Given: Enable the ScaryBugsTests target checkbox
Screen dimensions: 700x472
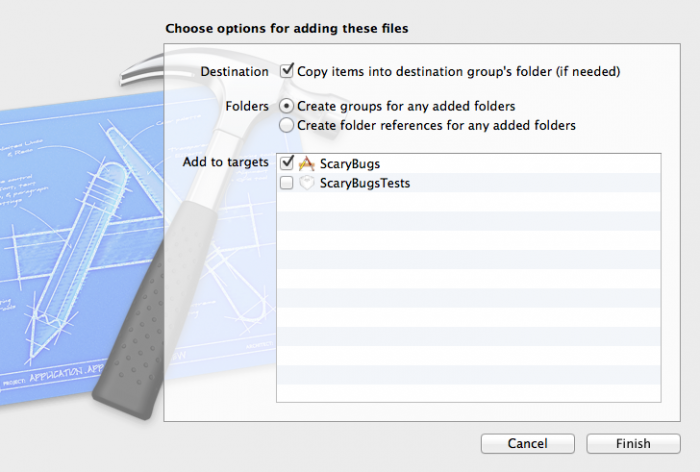Looking at the screenshot, I should click(287, 183).
